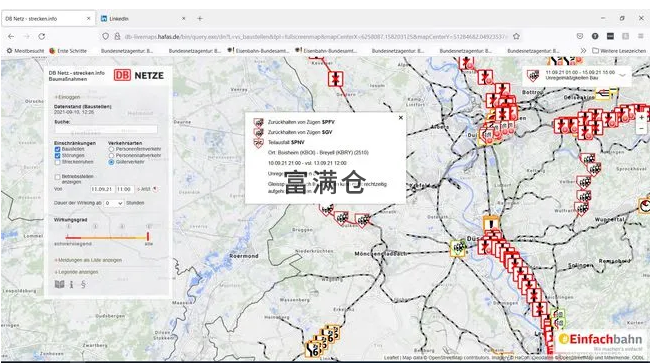Click the Wirkungsgrad slider handle
650x364 pixels.
[x=148, y=237]
